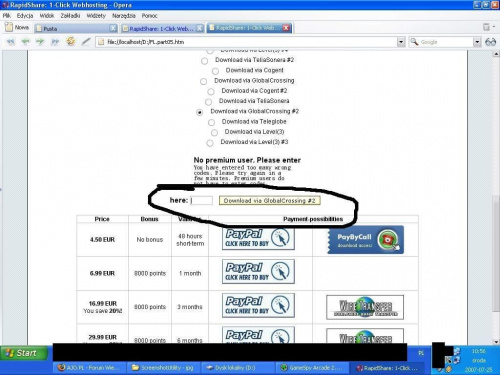Select Download via Teleglobe radio button
Image resolution: width=500 pixels, height=375 pixels.
[211, 123]
